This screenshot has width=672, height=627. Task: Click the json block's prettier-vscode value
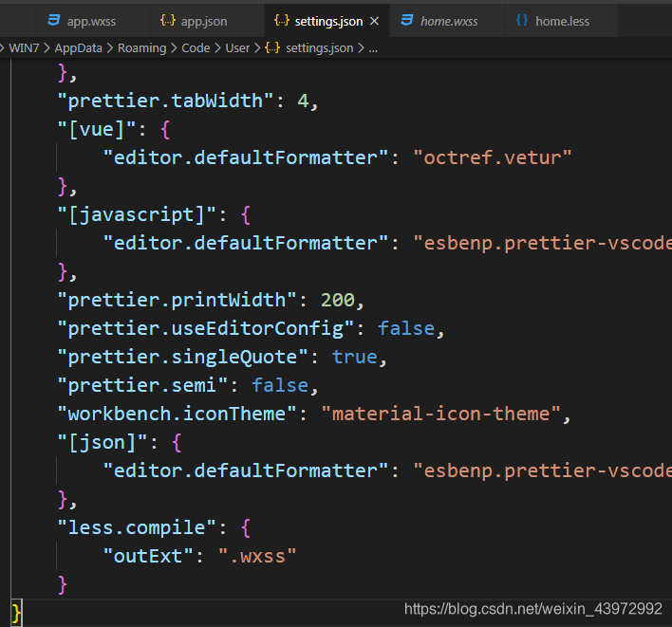542,470
